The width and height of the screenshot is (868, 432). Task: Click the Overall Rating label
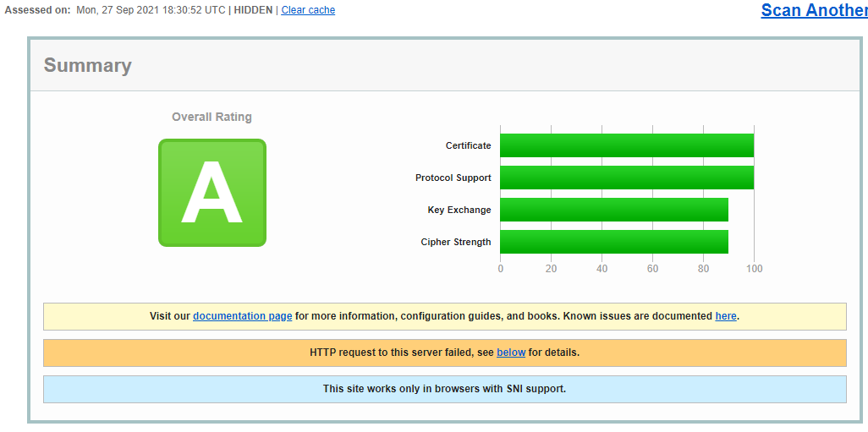212,117
